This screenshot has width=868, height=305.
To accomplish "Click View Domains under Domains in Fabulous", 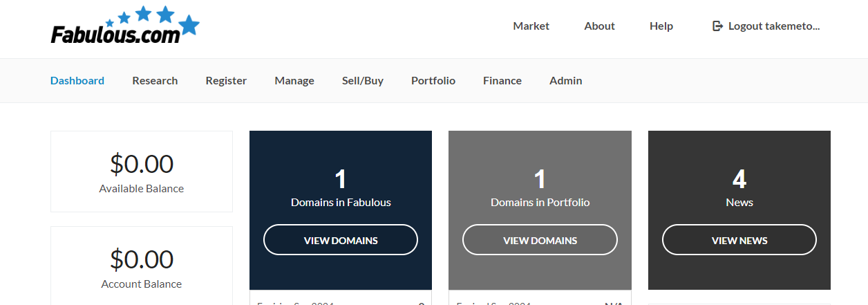I will 341,240.
